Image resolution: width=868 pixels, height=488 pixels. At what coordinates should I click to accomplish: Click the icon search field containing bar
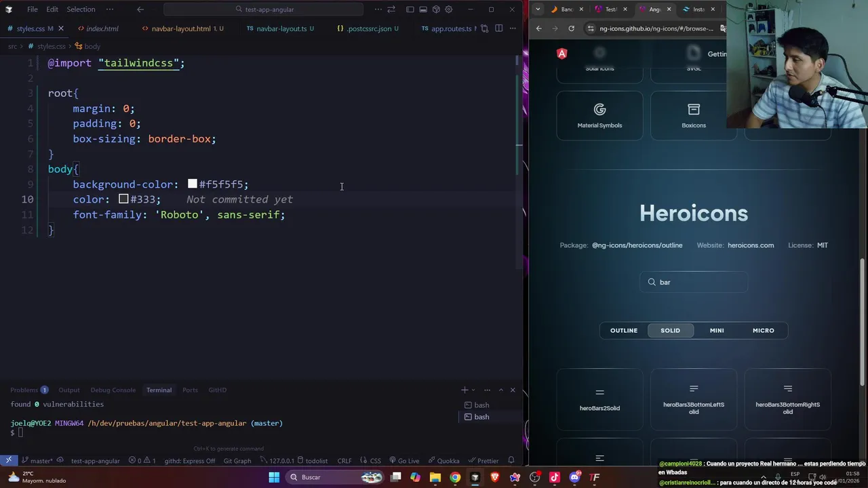point(694,282)
